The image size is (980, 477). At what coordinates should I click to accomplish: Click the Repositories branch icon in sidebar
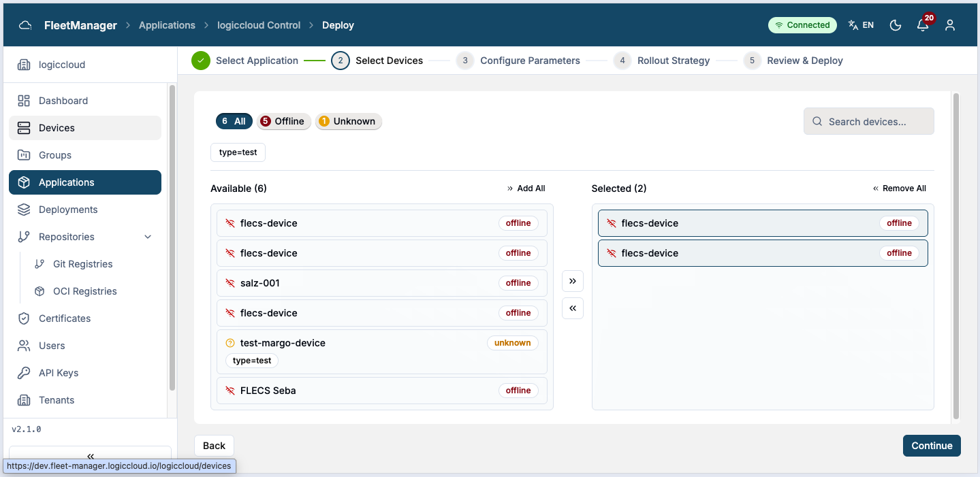[x=24, y=237]
